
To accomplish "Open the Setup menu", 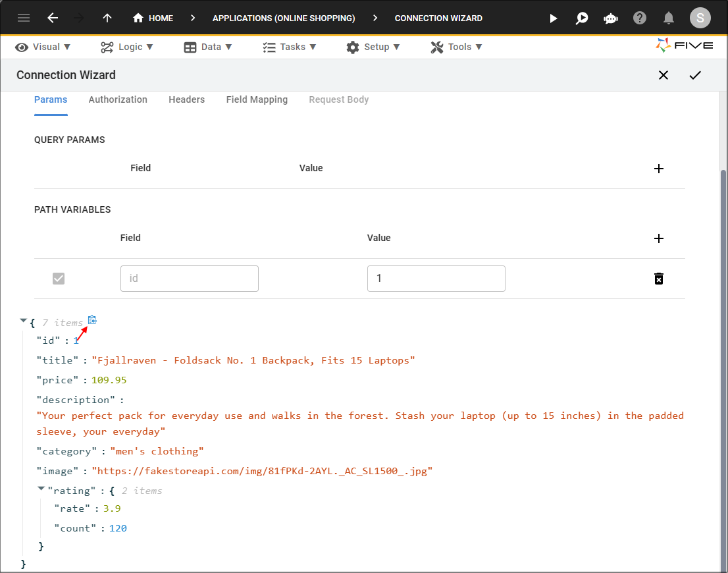I will pos(373,47).
